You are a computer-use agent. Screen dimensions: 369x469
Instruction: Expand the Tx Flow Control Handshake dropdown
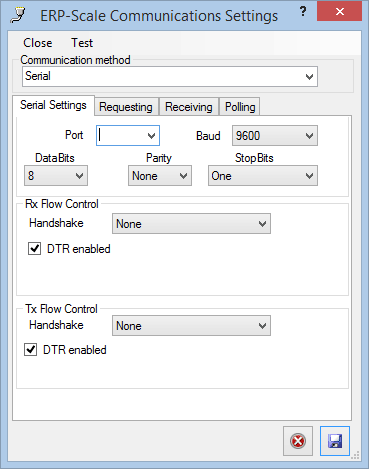pyautogui.click(x=191, y=326)
